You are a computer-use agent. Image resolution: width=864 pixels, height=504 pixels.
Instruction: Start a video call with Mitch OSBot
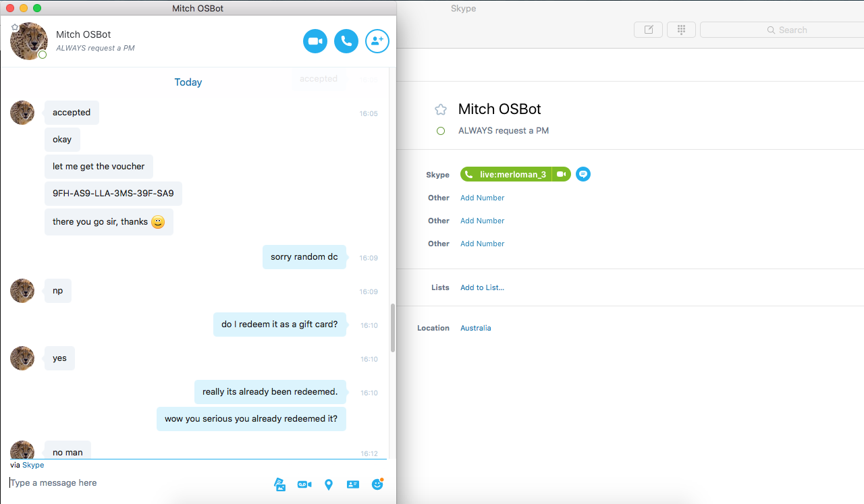click(x=315, y=41)
